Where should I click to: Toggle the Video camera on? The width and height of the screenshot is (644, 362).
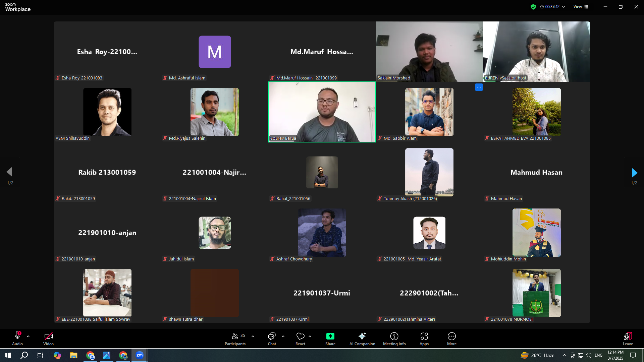click(48, 336)
